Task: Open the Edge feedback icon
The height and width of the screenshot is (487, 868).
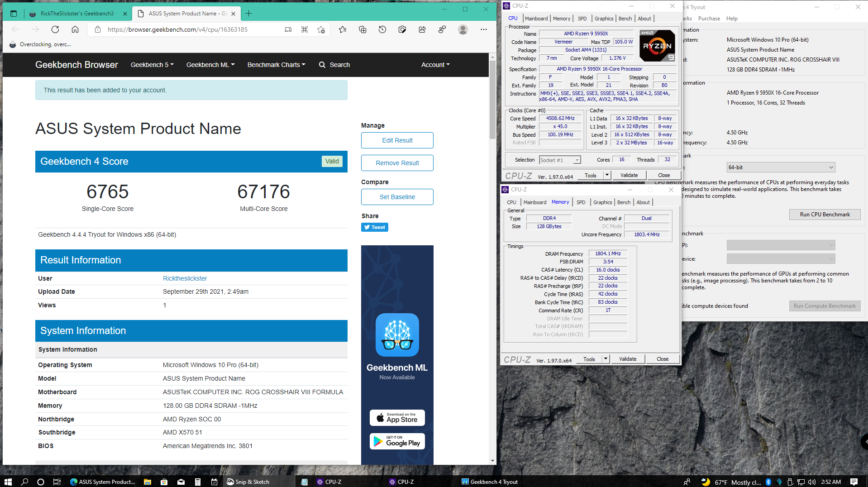Action: tap(442, 29)
